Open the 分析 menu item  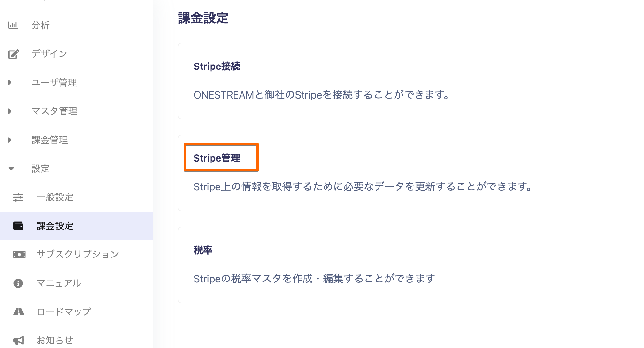point(40,25)
